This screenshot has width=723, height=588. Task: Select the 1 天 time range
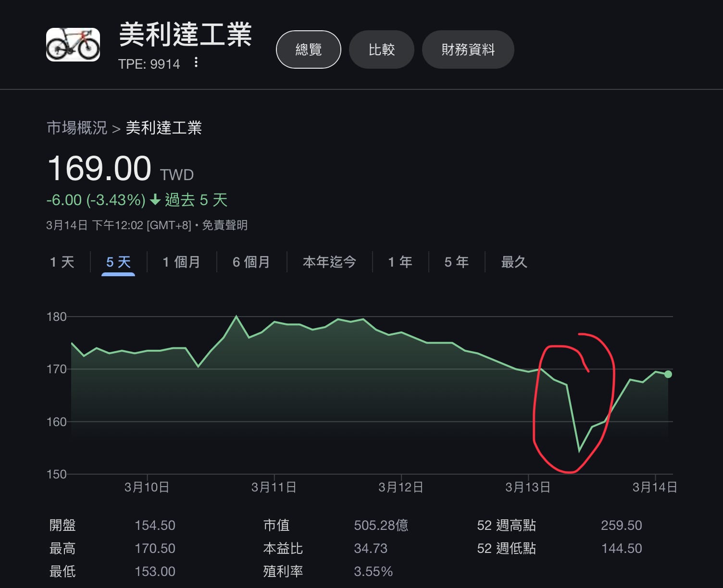(62, 262)
